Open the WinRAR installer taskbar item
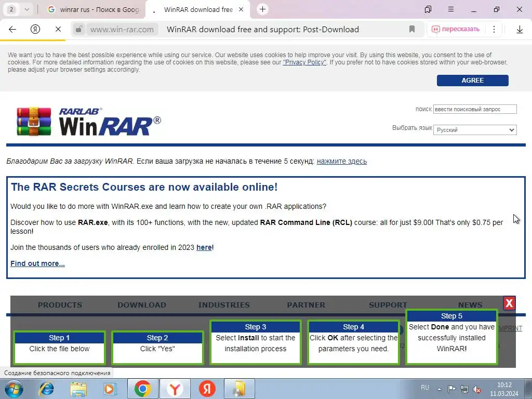532x399 pixels. click(x=239, y=389)
